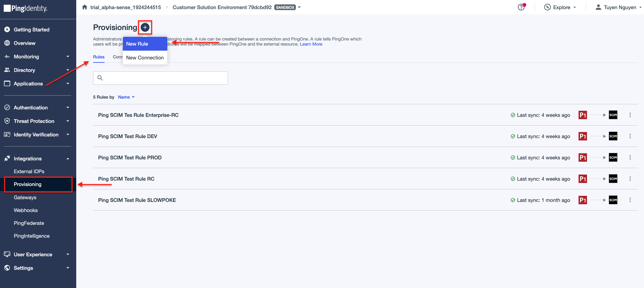Open the help question mark icon
Image resolution: width=644 pixels, height=288 pixels.
521,7
